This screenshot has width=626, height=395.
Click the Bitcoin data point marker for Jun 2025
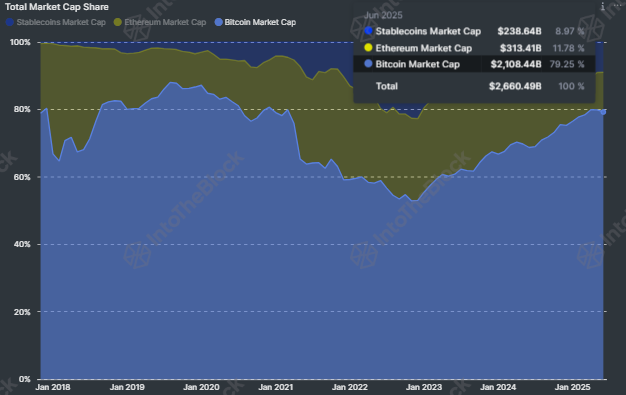pyautogui.click(x=603, y=112)
